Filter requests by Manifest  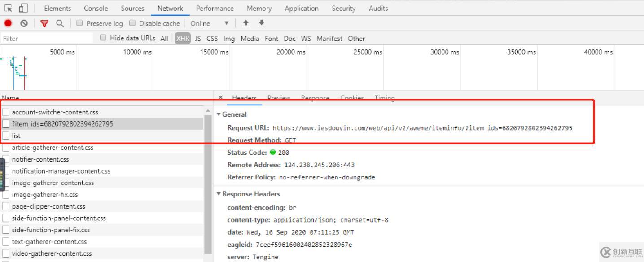[x=329, y=39]
